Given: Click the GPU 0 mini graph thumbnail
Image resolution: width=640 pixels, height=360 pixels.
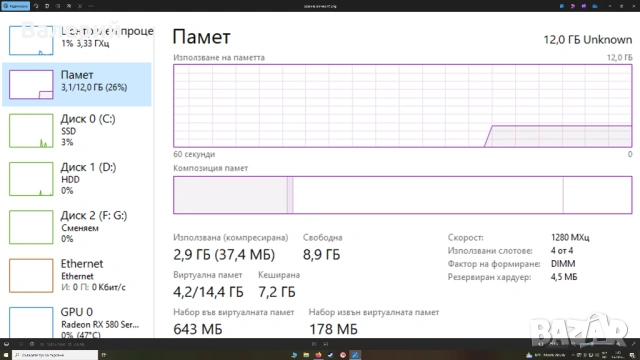Looking at the screenshot, I should (x=31, y=322).
